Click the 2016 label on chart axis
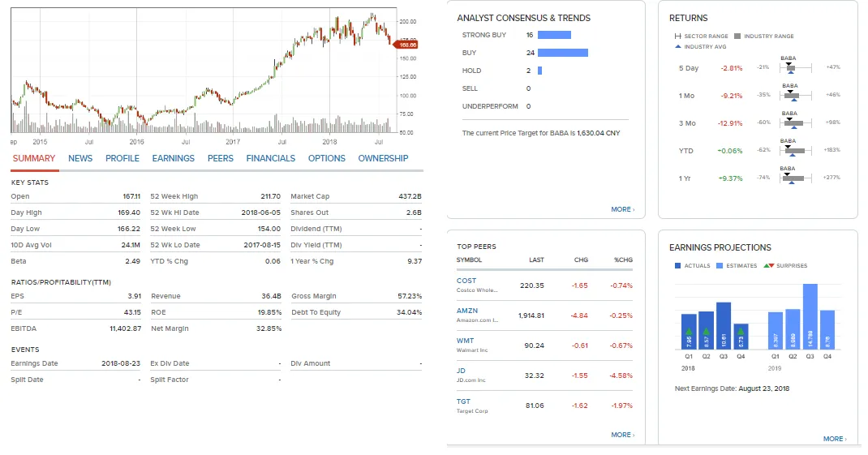Screen dimensions: 868x455 point(137,142)
